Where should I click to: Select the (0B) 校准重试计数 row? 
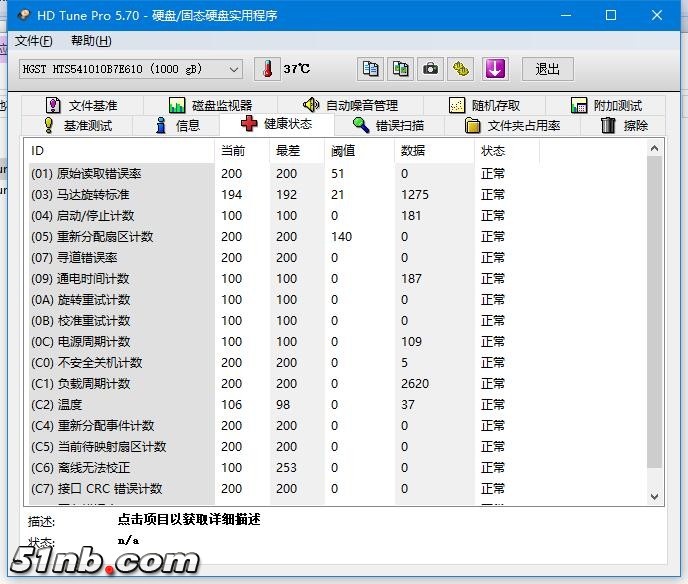point(285,321)
